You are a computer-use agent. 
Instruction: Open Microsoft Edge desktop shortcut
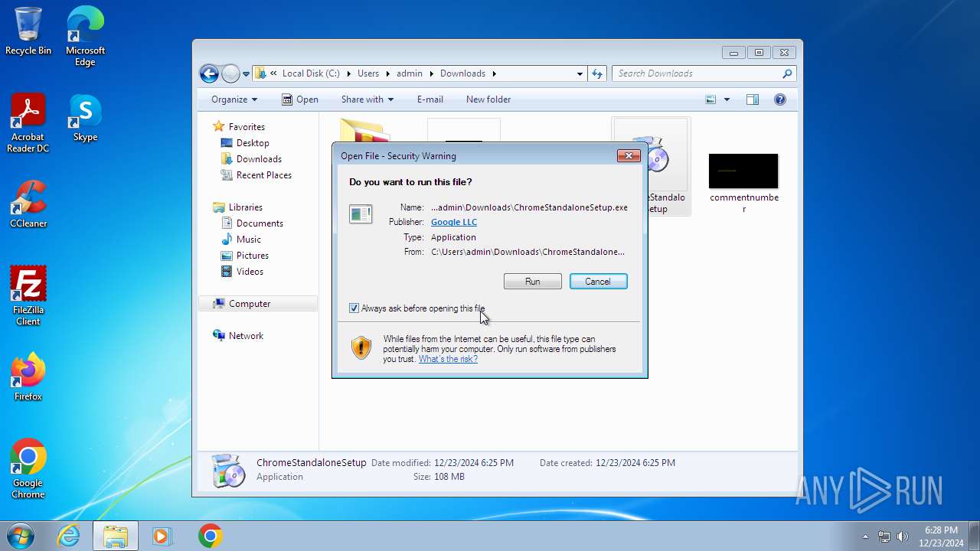(x=85, y=37)
